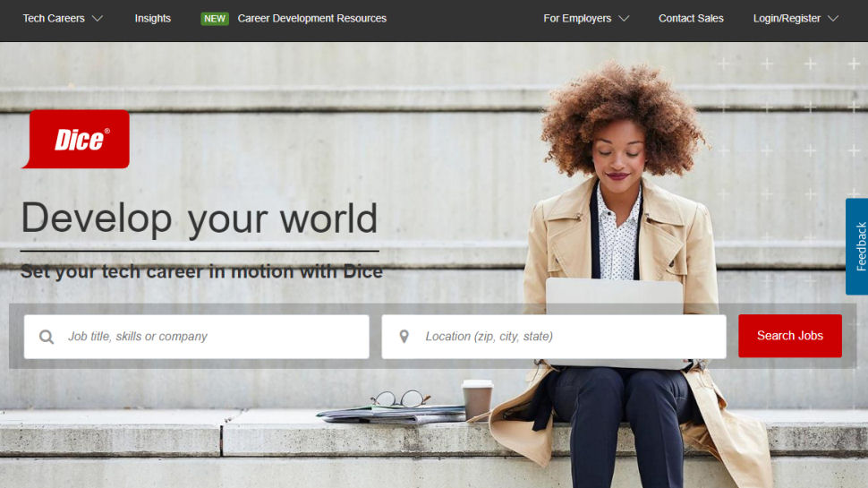
Task: Expand the Login/Register chevron
Action: point(833,18)
